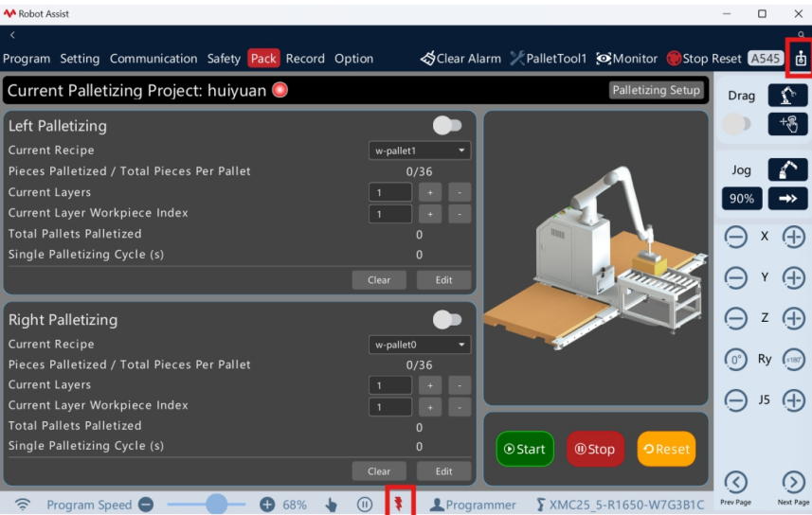Jog X axis in plus direction
The height and width of the screenshot is (515, 812).
(x=793, y=237)
